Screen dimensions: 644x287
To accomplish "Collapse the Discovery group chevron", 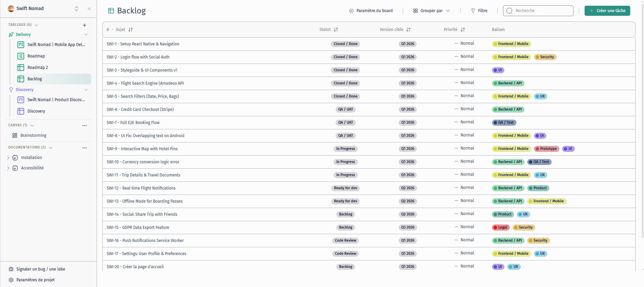I will [86, 90].
